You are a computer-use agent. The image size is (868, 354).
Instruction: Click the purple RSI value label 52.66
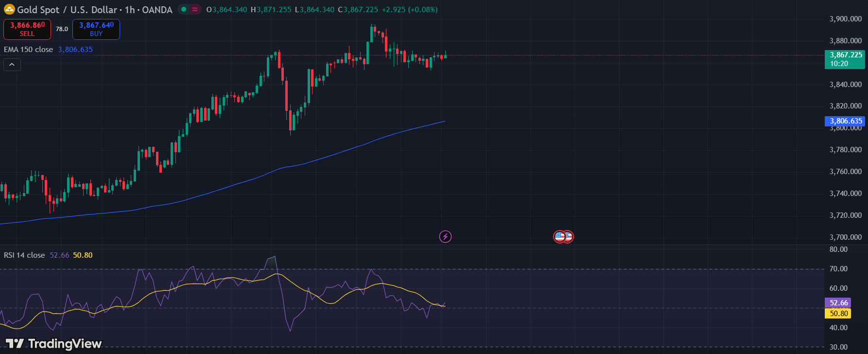point(838,303)
